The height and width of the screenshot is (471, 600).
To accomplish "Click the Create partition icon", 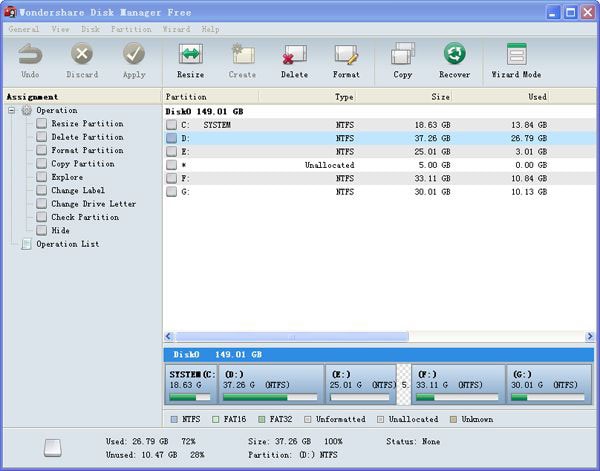I will 243,54.
